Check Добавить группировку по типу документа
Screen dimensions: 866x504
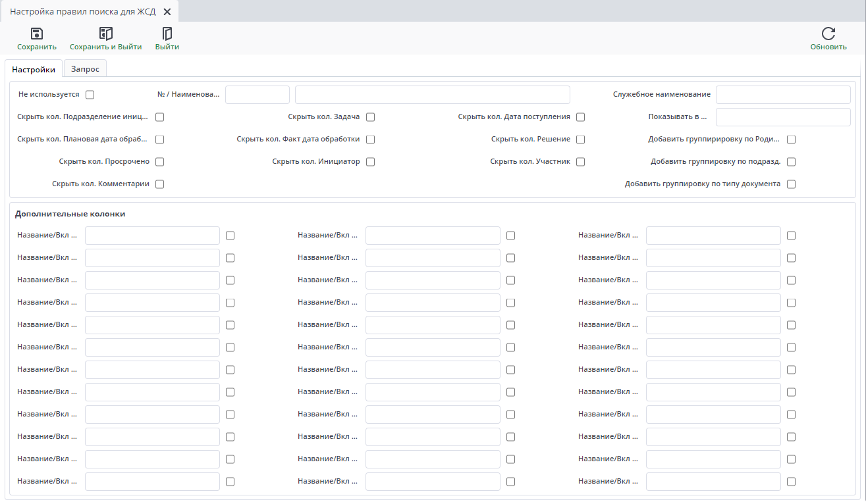792,184
